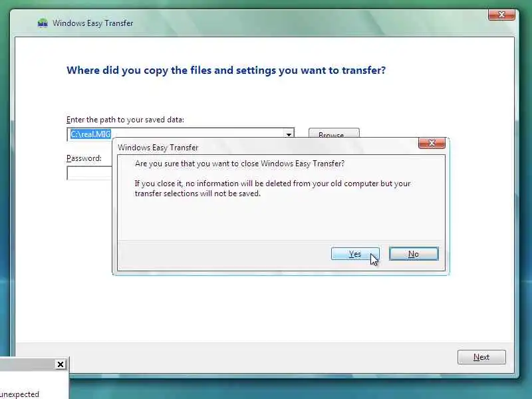Expand the saved data path dropdown arrow
Viewport: 532px width, 399px height.
pyautogui.click(x=289, y=134)
